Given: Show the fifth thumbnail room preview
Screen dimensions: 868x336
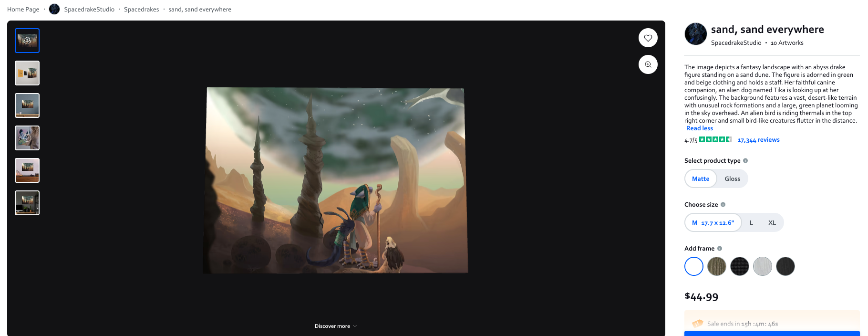Looking at the screenshot, I should click(x=27, y=170).
